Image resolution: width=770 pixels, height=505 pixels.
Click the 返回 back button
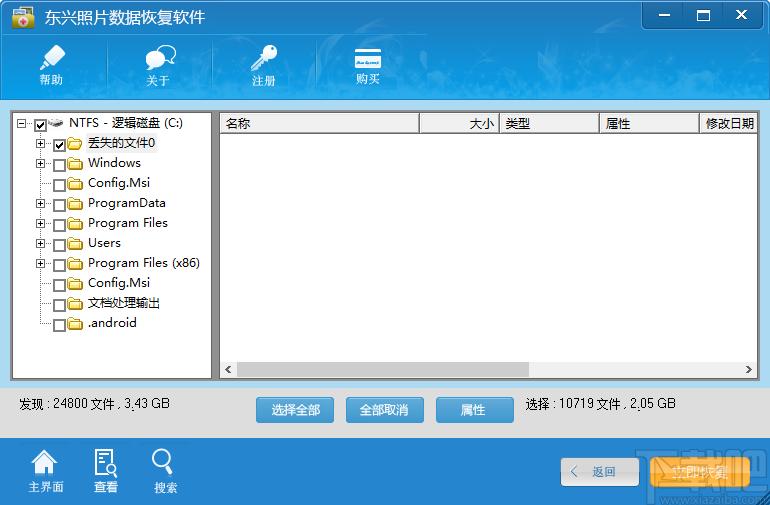(x=600, y=472)
